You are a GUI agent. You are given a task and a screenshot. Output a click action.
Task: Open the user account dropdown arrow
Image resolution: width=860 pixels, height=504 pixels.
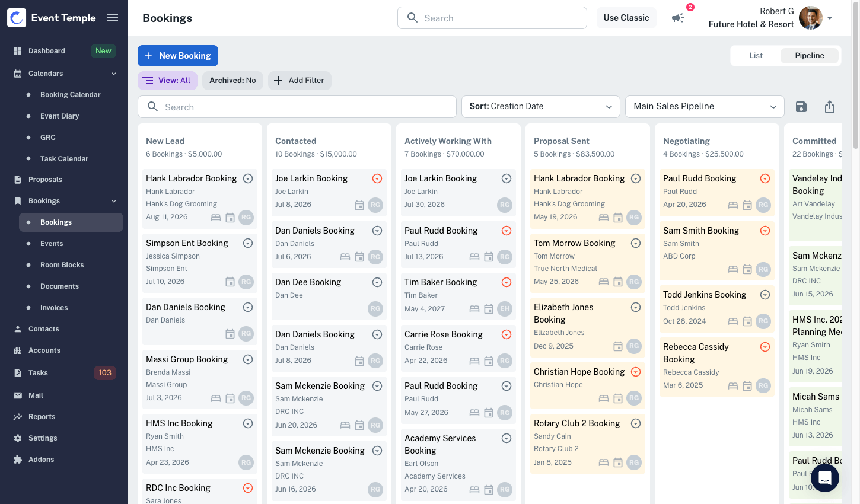click(x=830, y=18)
